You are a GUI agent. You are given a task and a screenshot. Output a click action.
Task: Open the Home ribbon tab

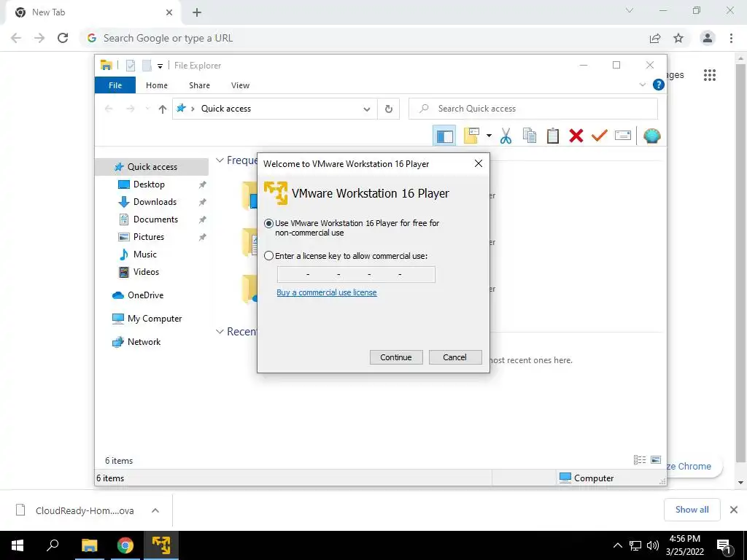157,85
